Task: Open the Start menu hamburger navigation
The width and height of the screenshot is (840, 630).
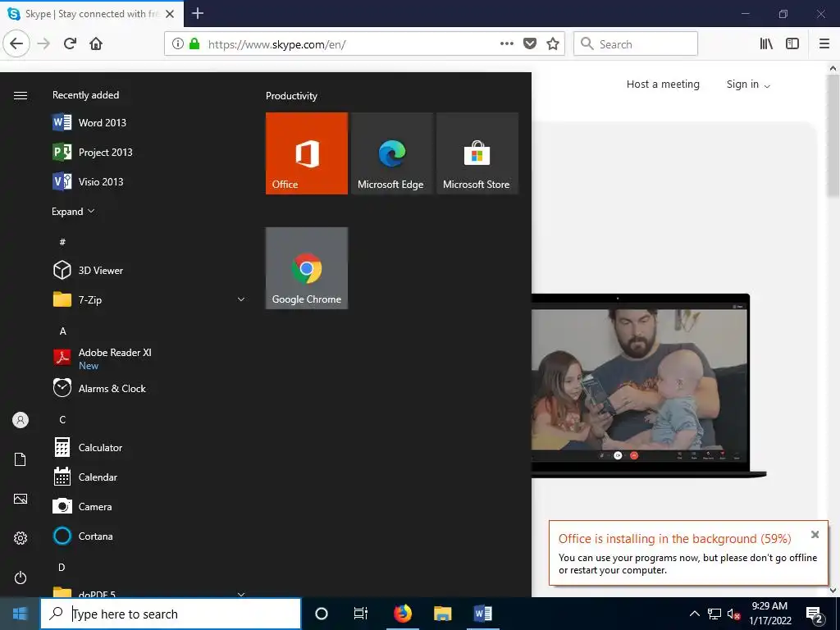Action: click(21, 95)
